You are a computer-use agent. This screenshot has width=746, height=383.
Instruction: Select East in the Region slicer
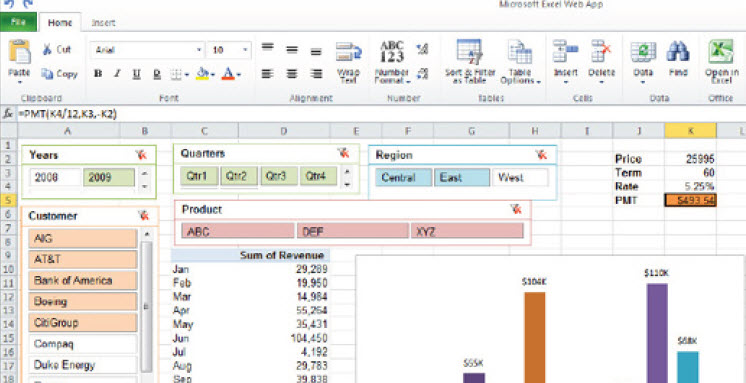462,177
